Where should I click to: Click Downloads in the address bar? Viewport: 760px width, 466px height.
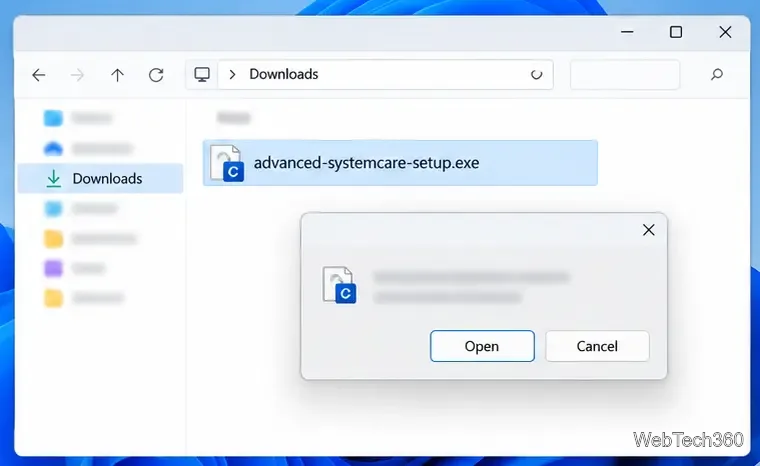coord(284,74)
